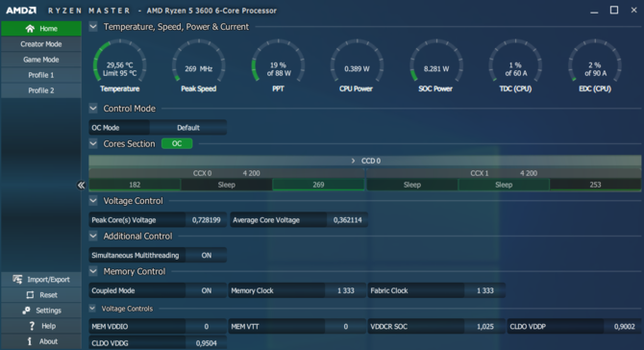Screen dimensions: 644x350
Task: Click the TDC (CPU) gauge
Action: tap(515, 65)
